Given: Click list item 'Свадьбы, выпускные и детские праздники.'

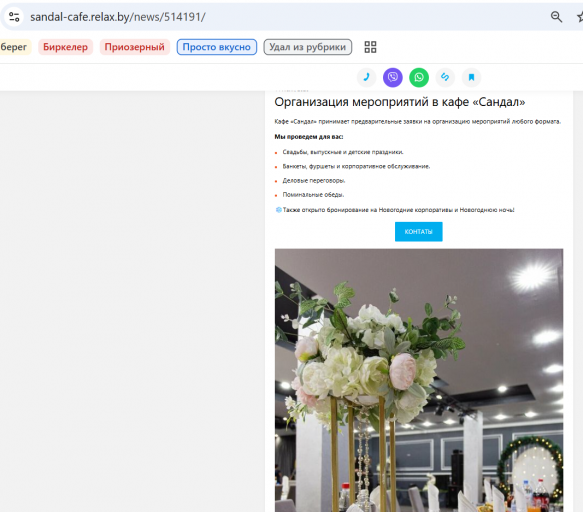Looking at the screenshot, I should 343,152.
